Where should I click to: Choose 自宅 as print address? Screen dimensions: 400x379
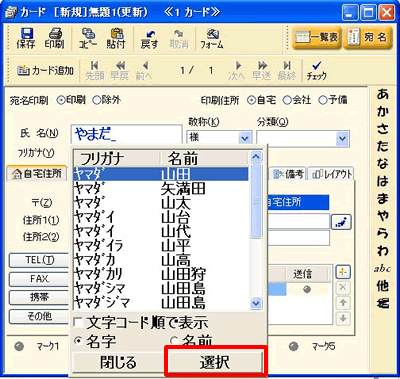tap(251, 100)
